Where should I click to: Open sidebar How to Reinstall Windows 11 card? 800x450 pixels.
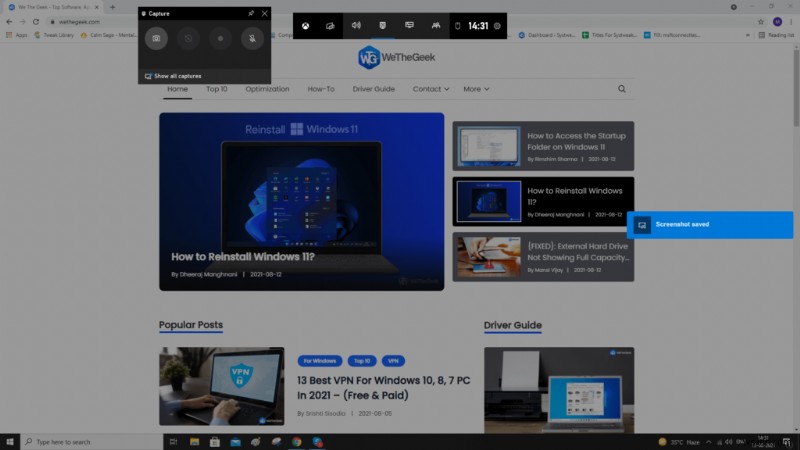click(543, 202)
